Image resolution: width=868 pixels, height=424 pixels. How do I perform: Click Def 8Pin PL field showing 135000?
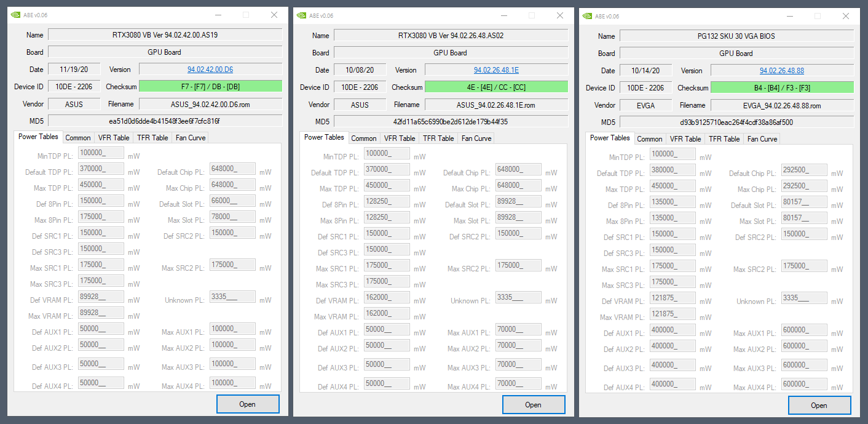click(x=673, y=202)
